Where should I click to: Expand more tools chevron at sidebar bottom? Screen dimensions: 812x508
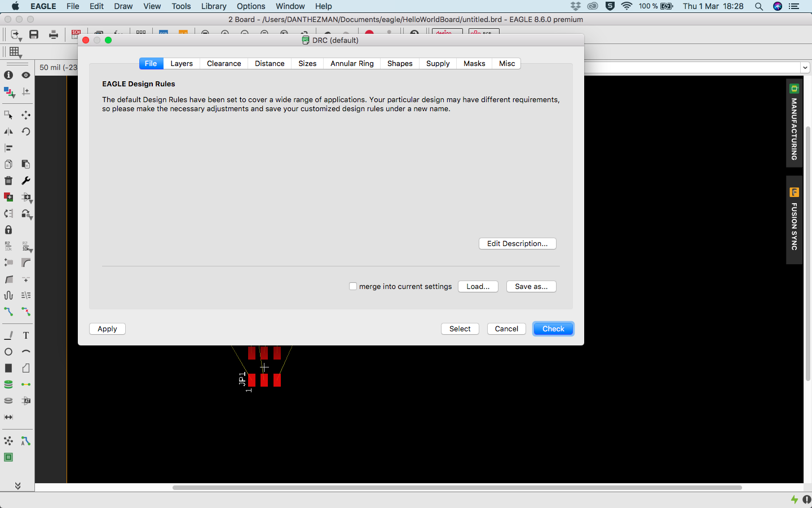(x=17, y=485)
